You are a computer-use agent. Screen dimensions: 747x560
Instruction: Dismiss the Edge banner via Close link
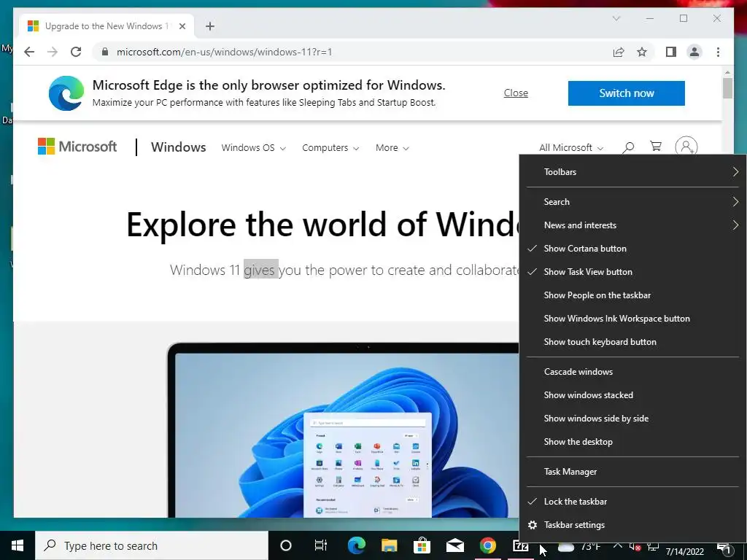pos(516,93)
